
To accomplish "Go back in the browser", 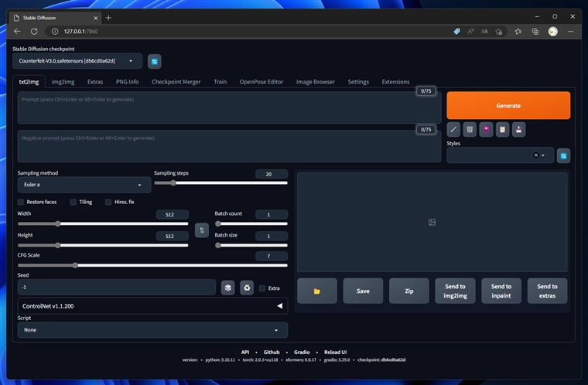I will pyautogui.click(x=17, y=32).
